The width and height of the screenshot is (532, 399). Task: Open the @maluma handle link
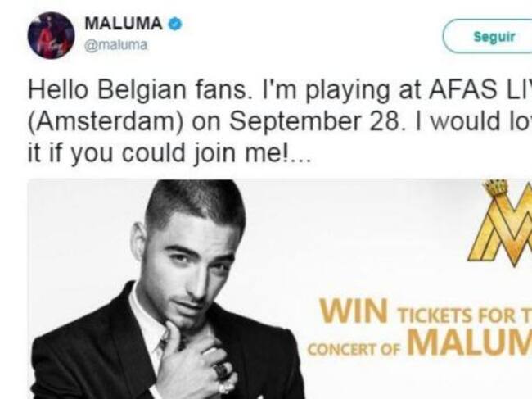point(115,45)
